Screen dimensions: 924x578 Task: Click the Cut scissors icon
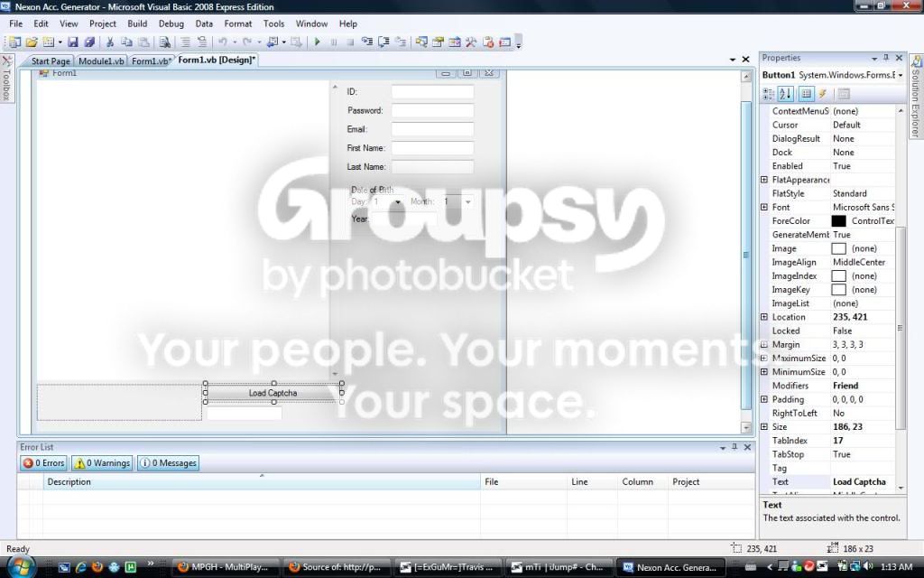pos(109,42)
